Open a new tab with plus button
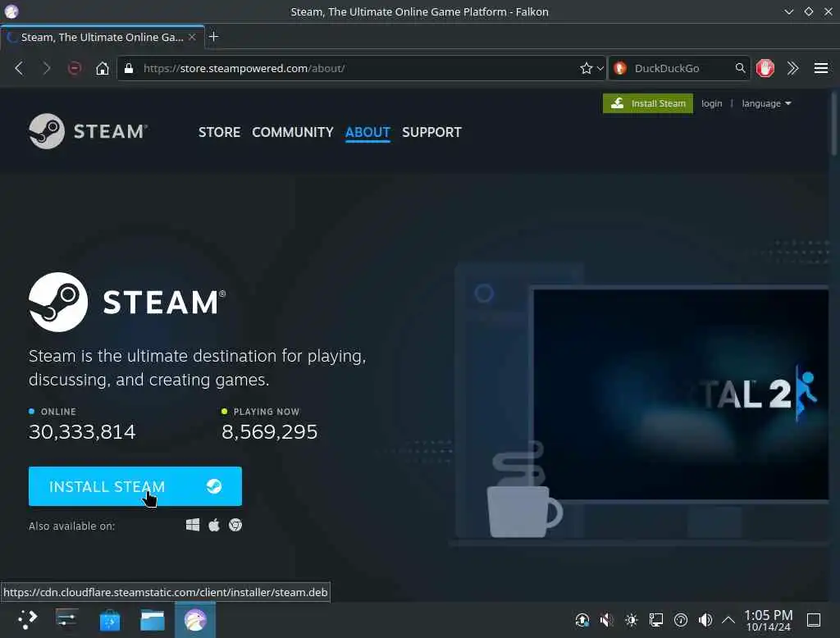 (x=213, y=36)
